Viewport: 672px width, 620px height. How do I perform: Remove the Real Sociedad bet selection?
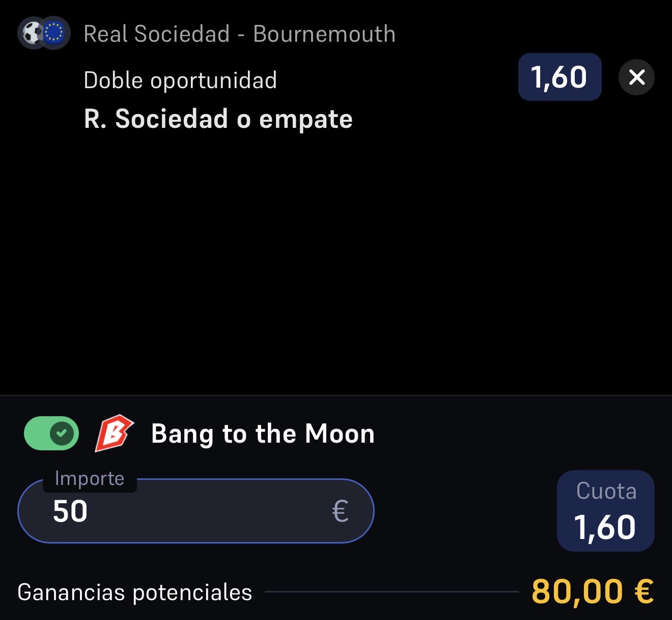click(636, 77)
